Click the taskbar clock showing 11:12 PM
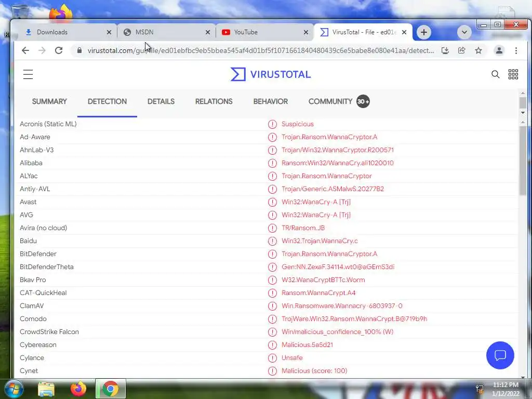The width and height of the screenshot is (532, 399). click(x=506, y=385)
